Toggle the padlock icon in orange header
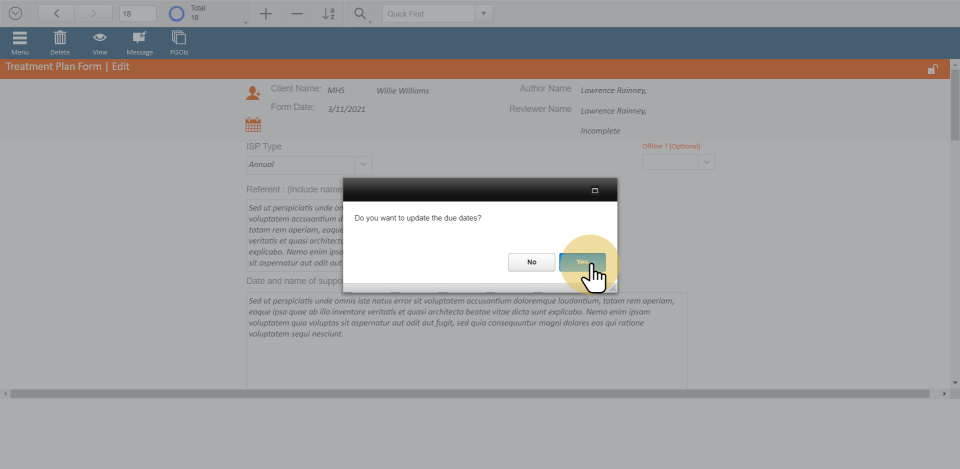 coord(932,69)
